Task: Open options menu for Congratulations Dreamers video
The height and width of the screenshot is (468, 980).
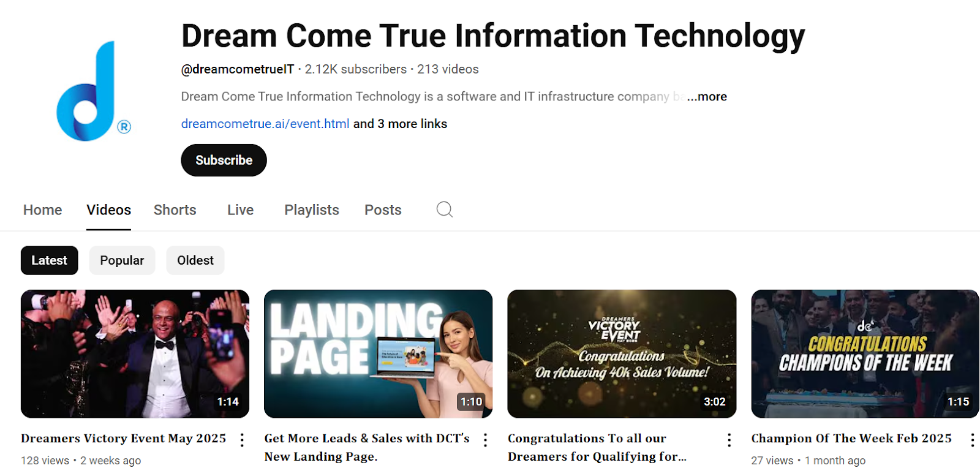Action: pyautogui.click(x=729, y=440)
